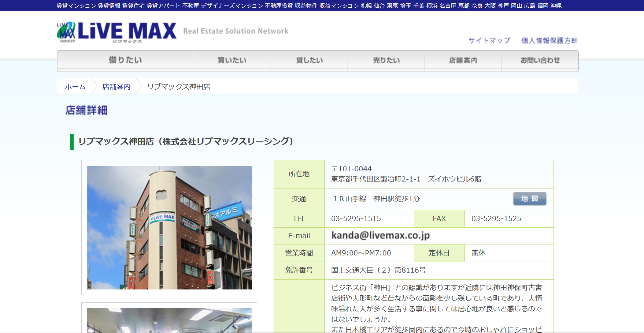Screen dimensions: 644x333
Task: Click the LiVE MAX logo
Action: (x=116, y=31)
